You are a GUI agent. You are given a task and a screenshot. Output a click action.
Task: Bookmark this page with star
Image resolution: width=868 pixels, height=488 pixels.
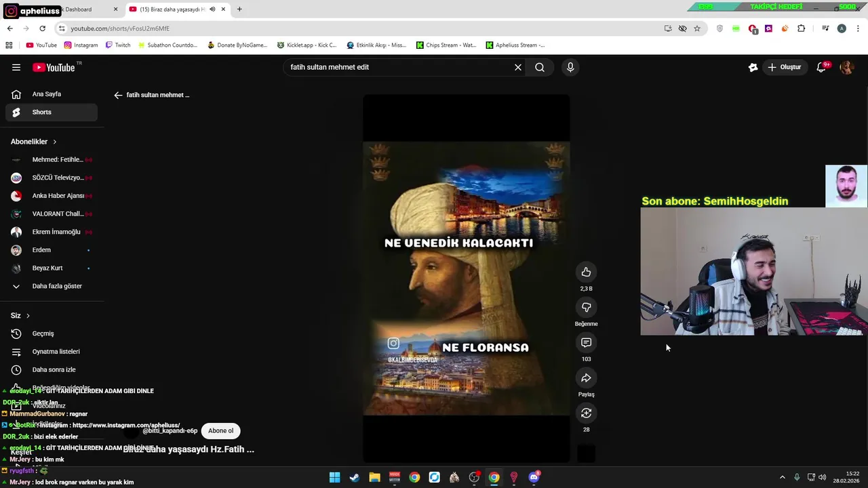click(x=697, y=28)
